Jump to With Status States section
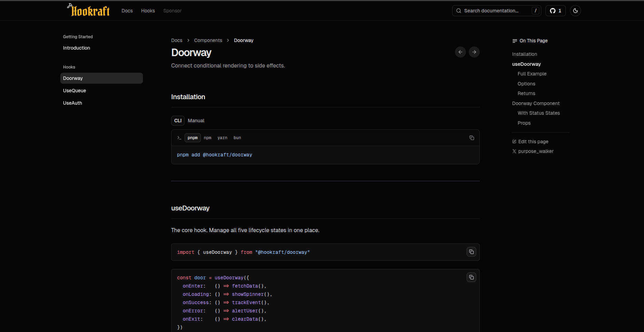Viewport: 644px width, 332px height. [539, 113]
